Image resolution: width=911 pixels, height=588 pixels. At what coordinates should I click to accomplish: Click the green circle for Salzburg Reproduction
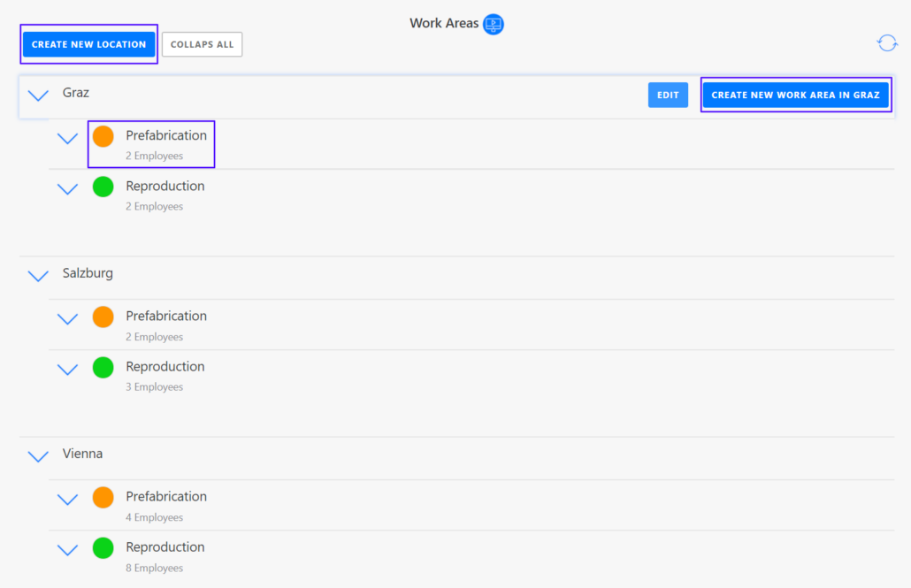click(x=103, y=367)
